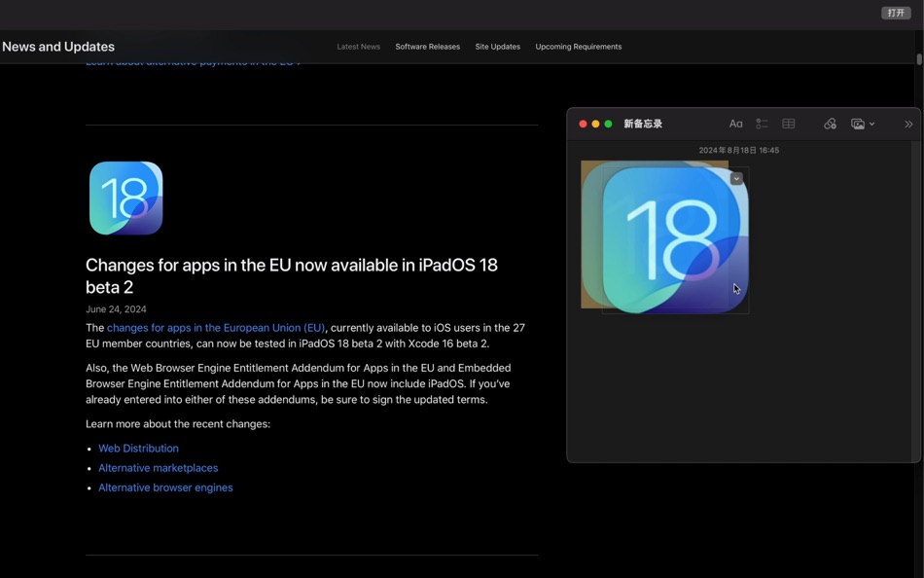Click the iPadOS 18 beta 2 article headline
This screenshot has width=924, height=578.
[x=292, y=276]
